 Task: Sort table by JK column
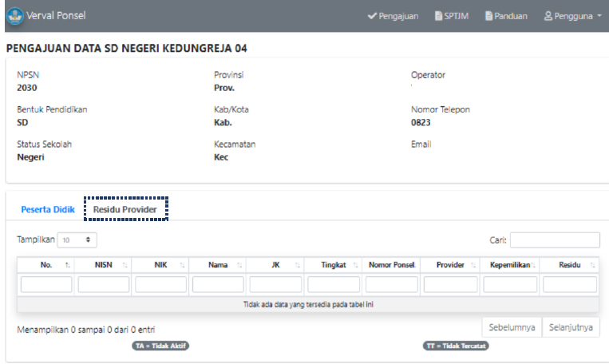point(275,265)
